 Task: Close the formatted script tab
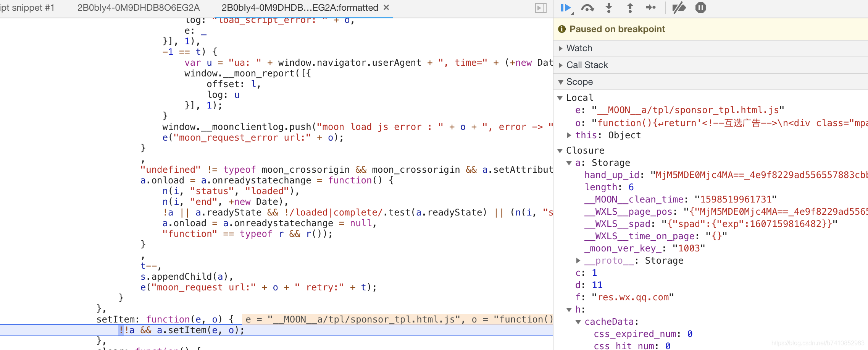coord(386,8)
